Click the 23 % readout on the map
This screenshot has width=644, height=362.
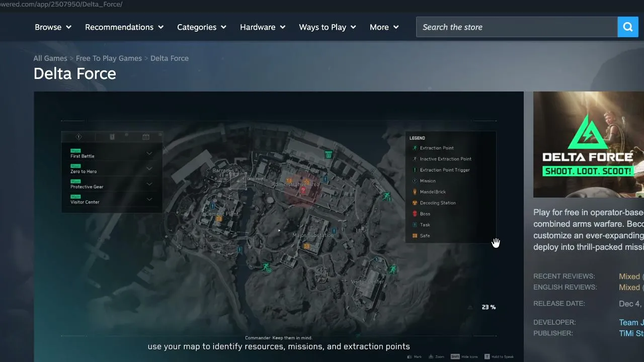pos(489,307)
